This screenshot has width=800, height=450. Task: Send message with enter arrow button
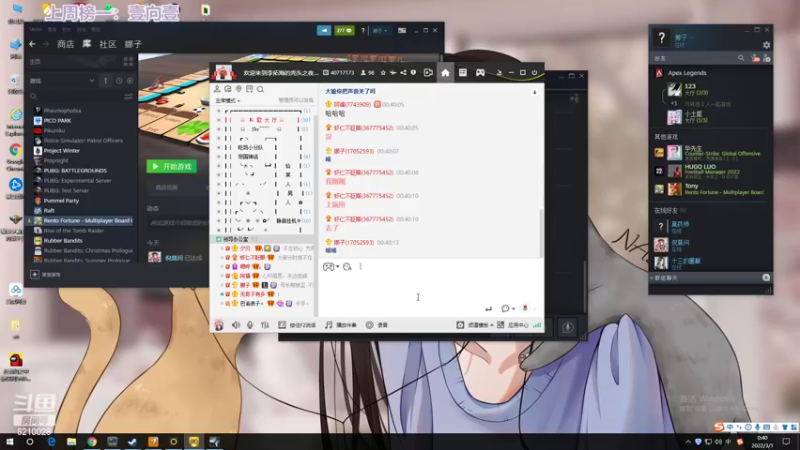pyautogui.click(x=488, y=309)
